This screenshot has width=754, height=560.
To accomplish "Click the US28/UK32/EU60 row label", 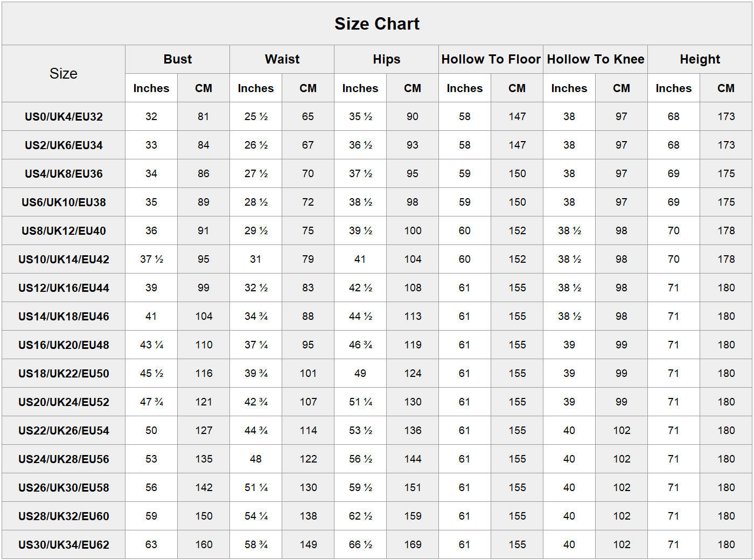I will tap(64, 516).
